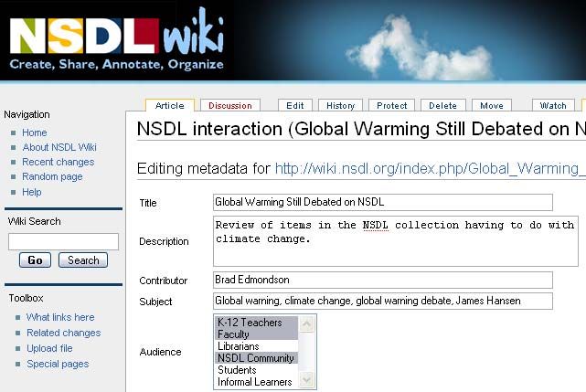Click the Audience list scroll-down arrow
This screenshot has height=392, width=586.
click(x=306, y=380)
